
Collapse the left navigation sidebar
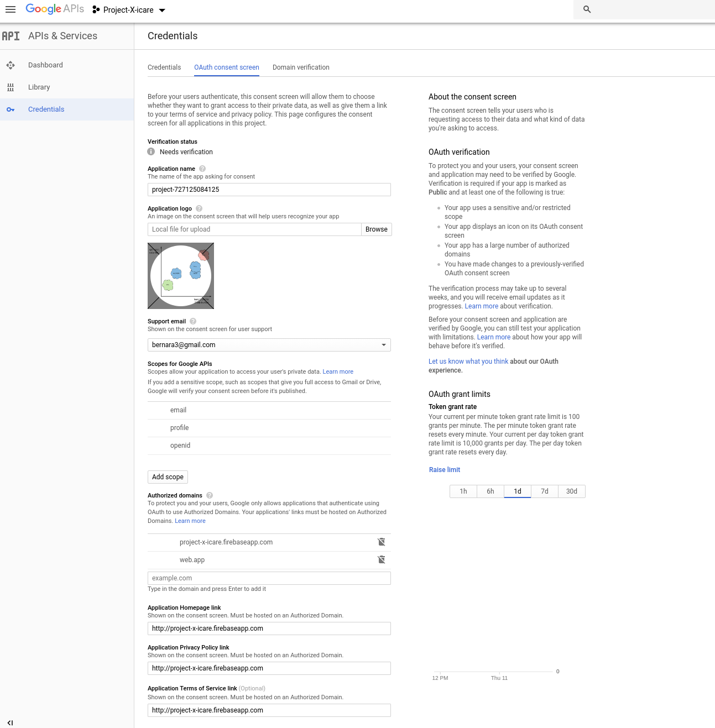[10, 722]
